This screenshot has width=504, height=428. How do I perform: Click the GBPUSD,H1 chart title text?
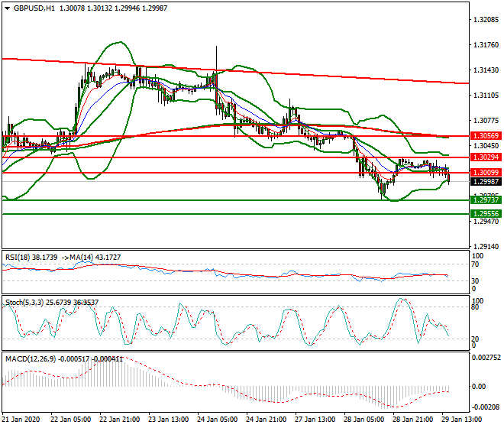pyautogui.click(x=34, y=8)
